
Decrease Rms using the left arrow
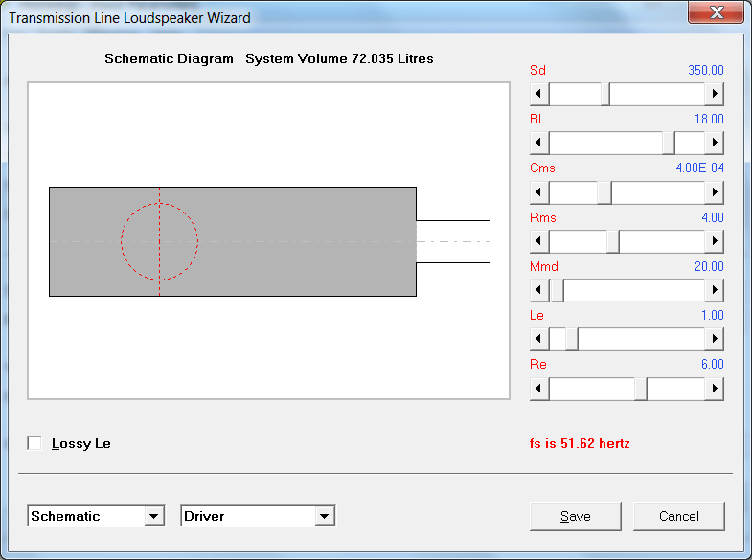[539, 241]
